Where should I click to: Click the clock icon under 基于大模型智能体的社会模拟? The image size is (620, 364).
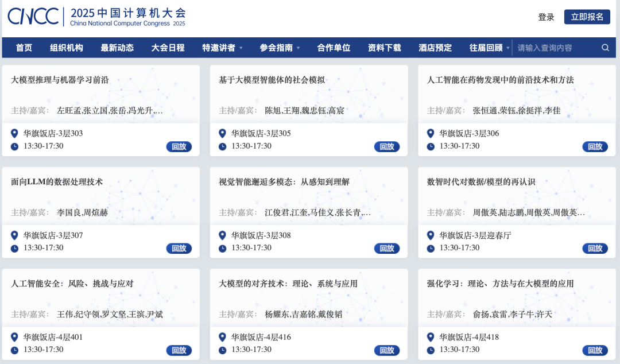pyautogui.click(x=222, y=146)
